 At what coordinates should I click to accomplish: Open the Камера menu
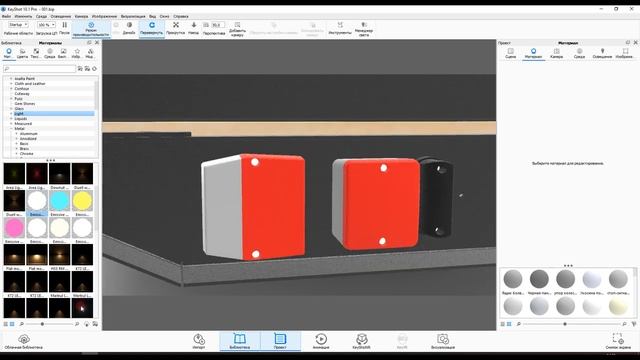(81, 16)
